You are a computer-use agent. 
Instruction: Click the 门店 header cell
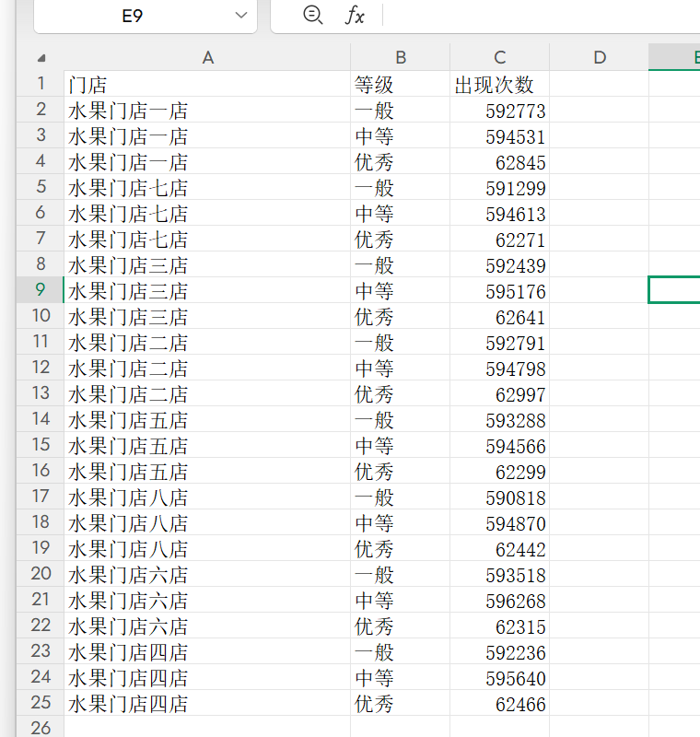pyautogui.click(x=207, y=85)
